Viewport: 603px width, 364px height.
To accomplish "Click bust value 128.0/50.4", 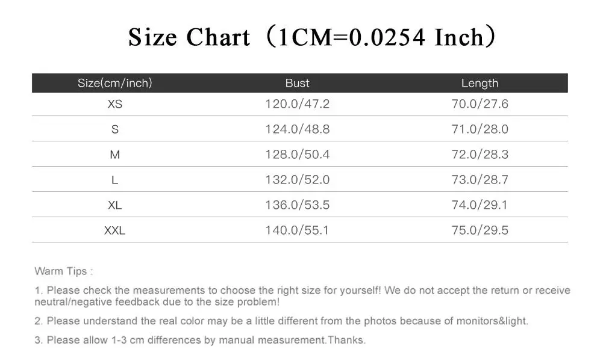I will (x=297, y=155).
